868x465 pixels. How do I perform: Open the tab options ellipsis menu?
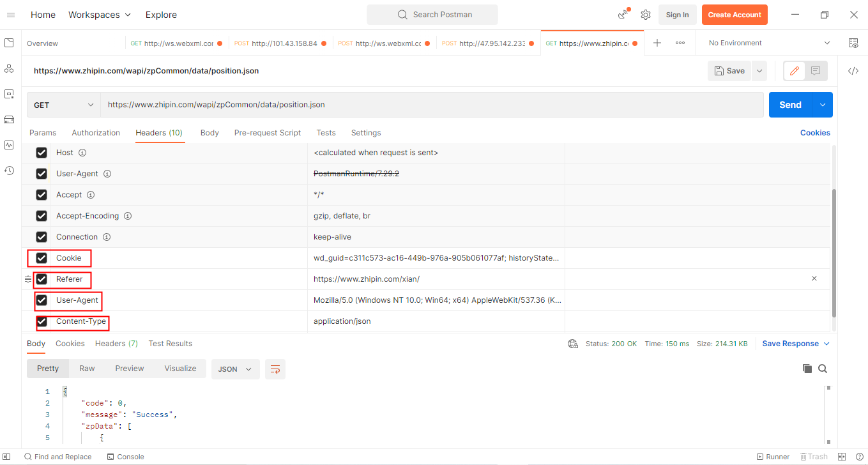[680, 43]
